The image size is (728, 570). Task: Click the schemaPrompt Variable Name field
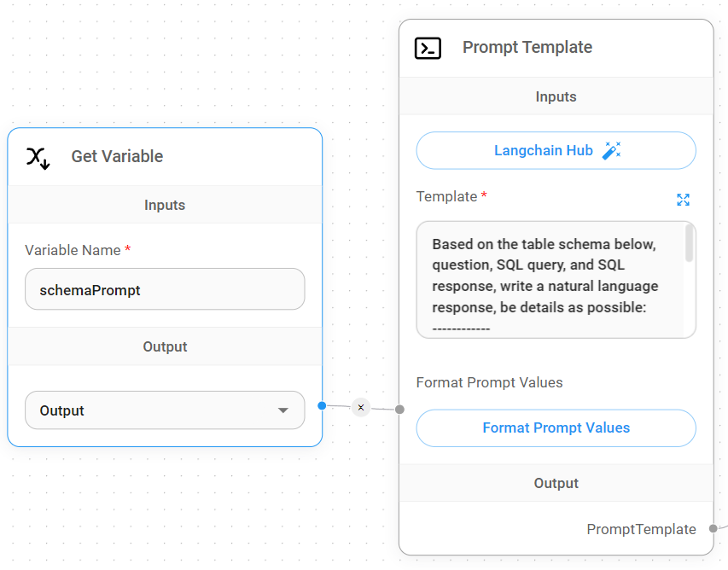[164, 290]
